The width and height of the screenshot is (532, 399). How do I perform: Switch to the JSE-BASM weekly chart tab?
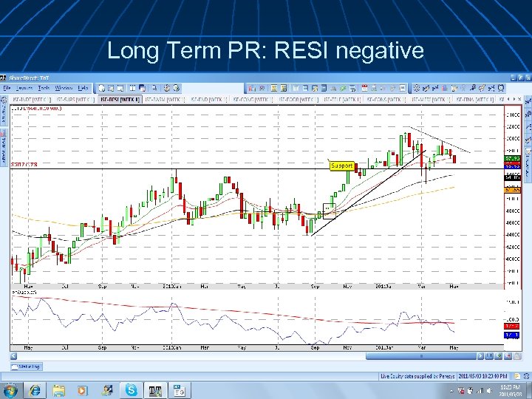click(x=165, y=100)
